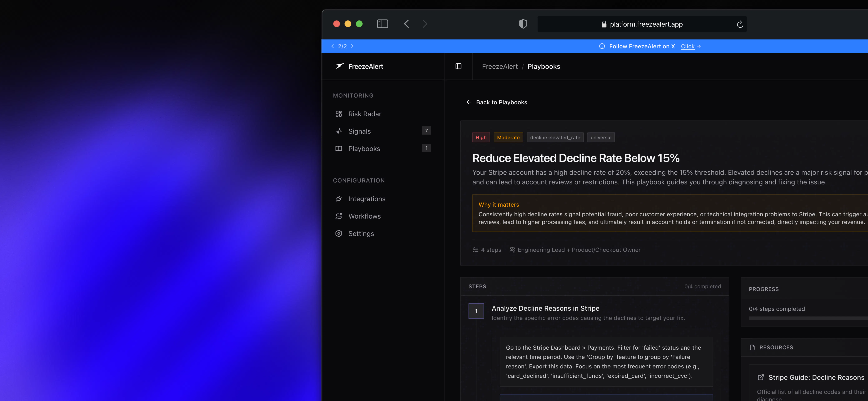Click the Resources document icon
This screenshot has height=401, width=868.
click(x=752, y=347)
